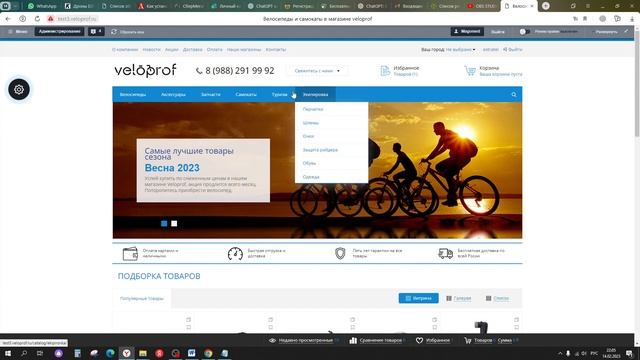Open Велосипеды menu item
The height and width of the screenshot is (360, 640).
[133, 94]
